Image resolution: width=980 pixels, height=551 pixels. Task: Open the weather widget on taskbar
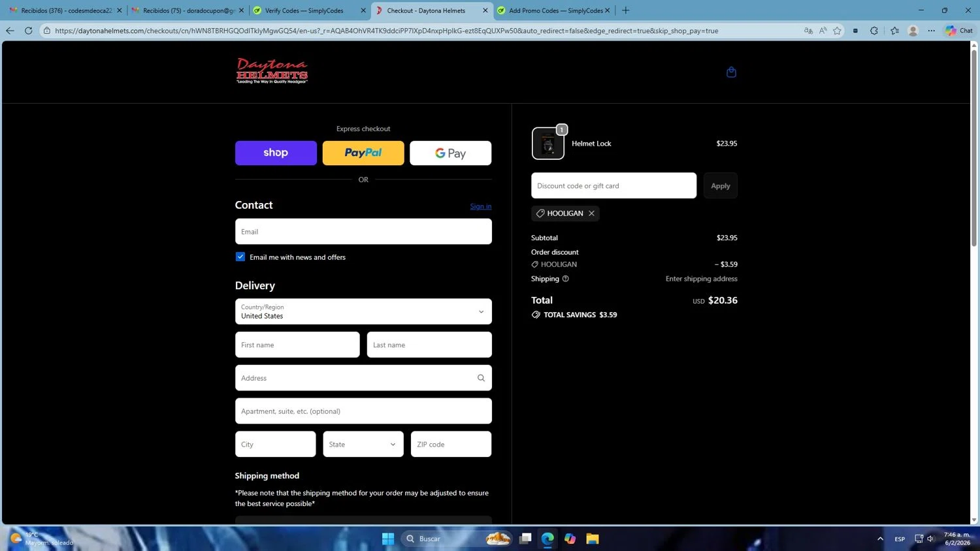click(42, 539)
